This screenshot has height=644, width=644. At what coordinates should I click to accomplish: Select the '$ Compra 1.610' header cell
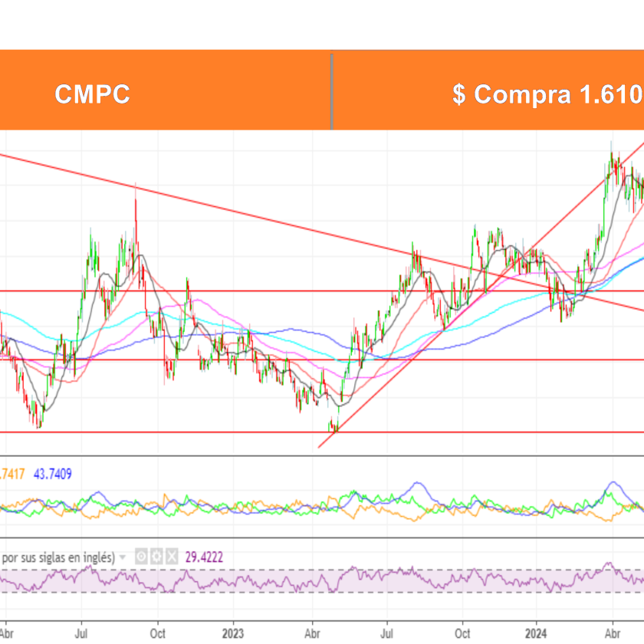(x=544, y=94)
